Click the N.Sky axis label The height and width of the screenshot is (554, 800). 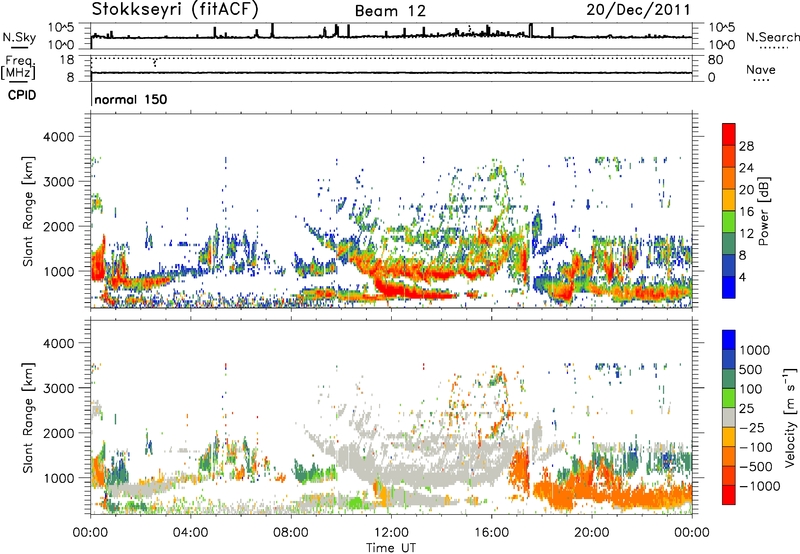coord(19,37)
